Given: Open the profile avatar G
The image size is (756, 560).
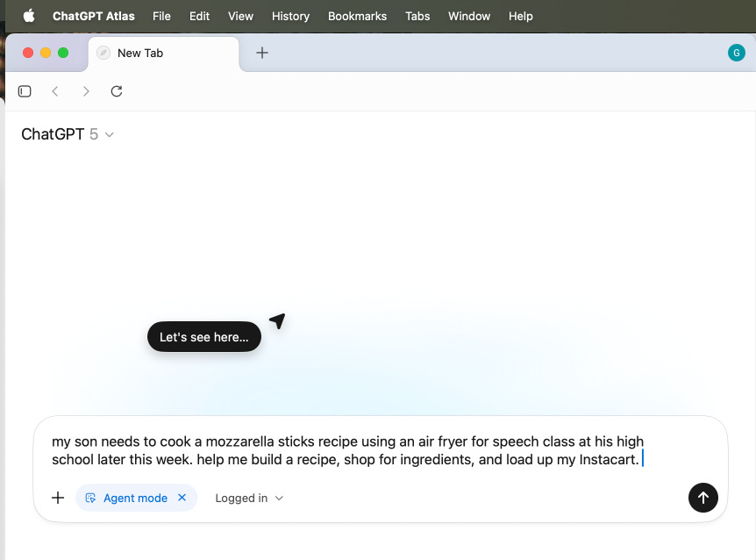Looking at the screenshot, I should pos(736,53).
